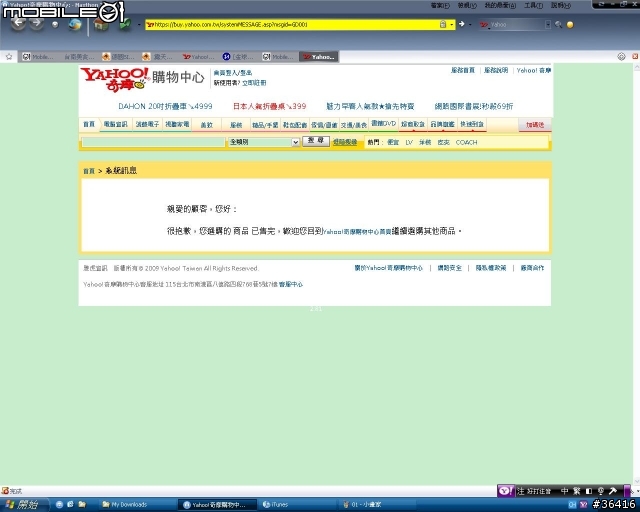Go back with the browser back arrow

[18, 24]
